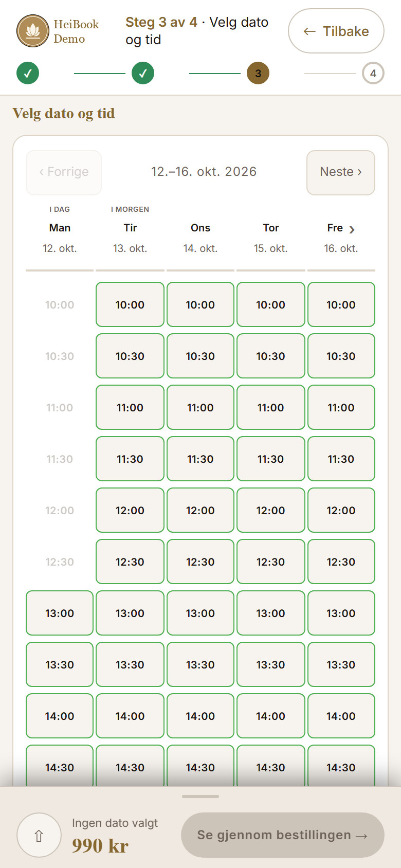Click the second completed step checkmark

click(x=143, y=73)
